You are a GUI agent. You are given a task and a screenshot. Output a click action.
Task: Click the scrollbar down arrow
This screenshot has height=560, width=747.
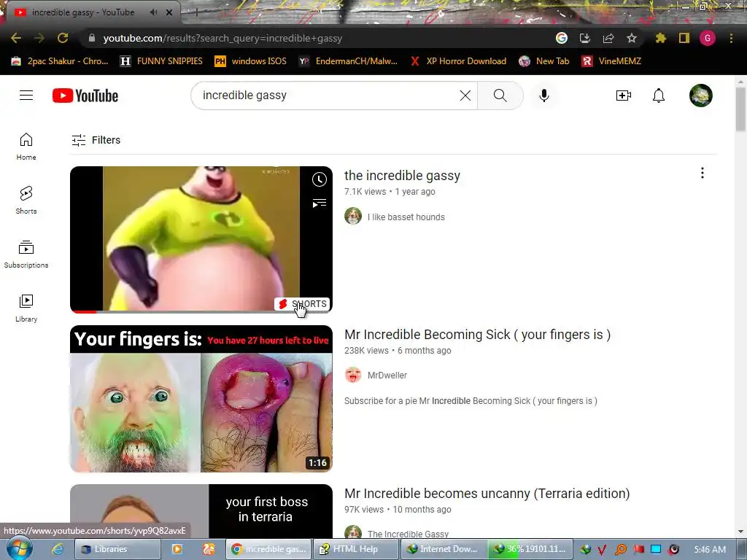[x=740, y=532]
